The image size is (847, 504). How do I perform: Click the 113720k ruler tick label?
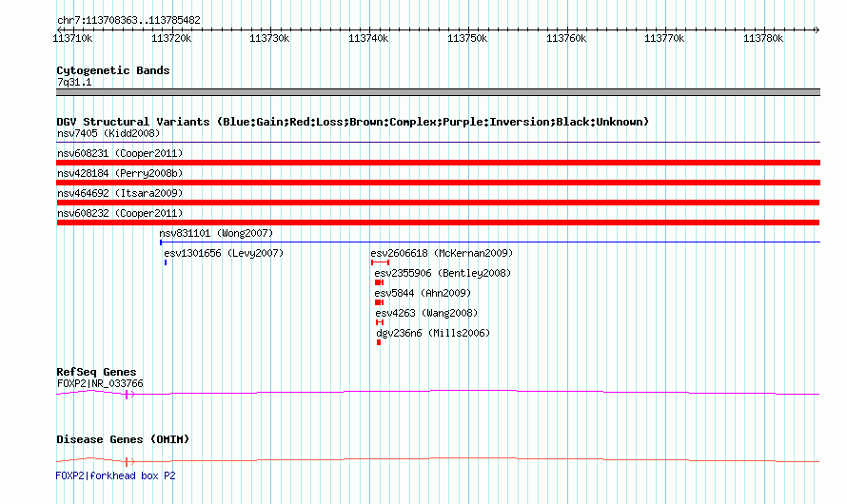pyautogui.click(x=171, y=38)
